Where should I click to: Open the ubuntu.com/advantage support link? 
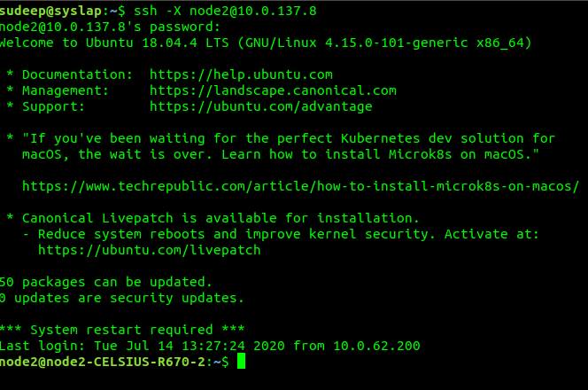click(x=261, y=106)
